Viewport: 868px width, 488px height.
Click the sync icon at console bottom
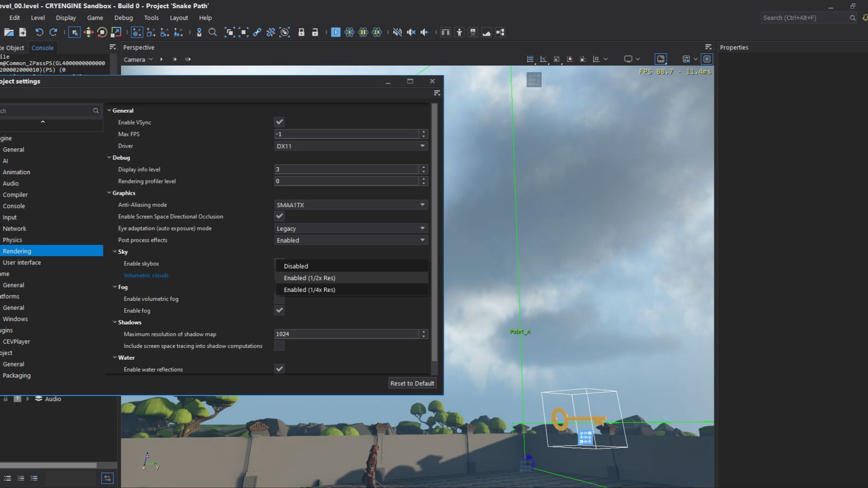(108, 478)
